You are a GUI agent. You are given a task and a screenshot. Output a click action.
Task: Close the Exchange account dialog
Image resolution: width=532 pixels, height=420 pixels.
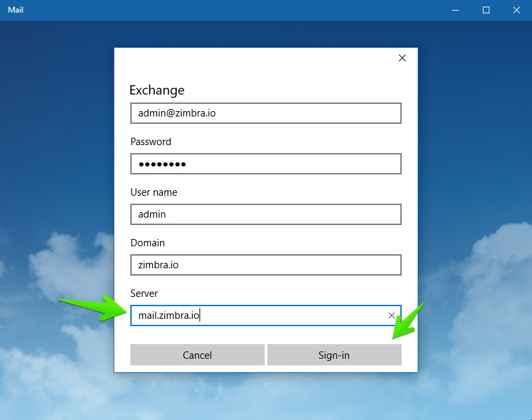click(x=402, y=58)
